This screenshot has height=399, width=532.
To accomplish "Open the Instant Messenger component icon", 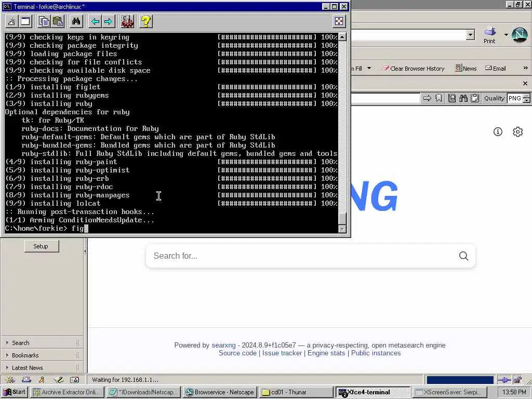I will tap(42, 380).
